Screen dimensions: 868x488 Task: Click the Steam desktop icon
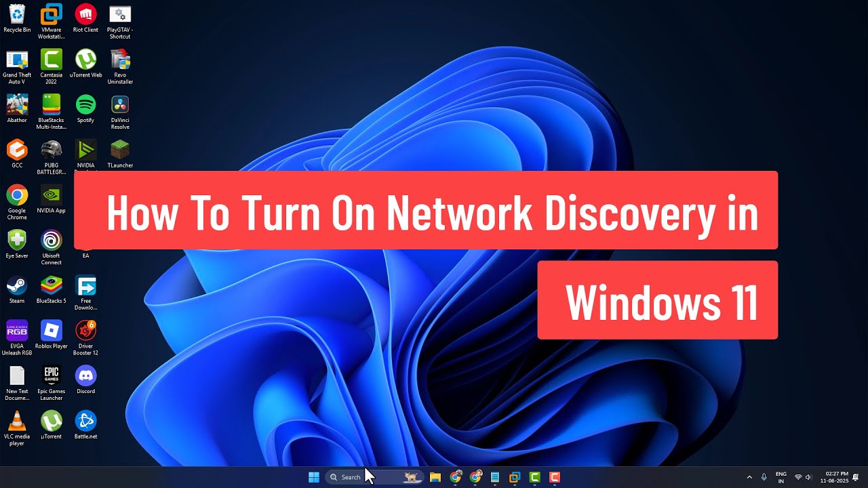pos(17,289)
